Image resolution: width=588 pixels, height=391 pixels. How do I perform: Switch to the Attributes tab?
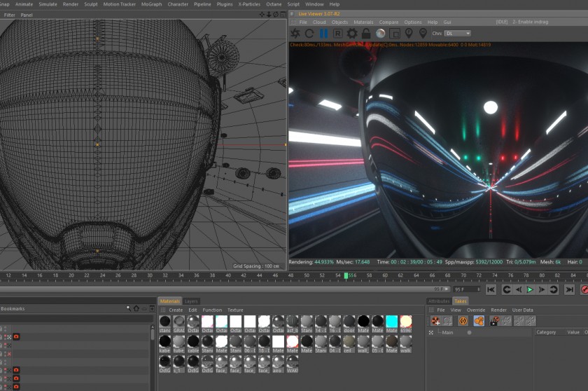click(439, 301)
